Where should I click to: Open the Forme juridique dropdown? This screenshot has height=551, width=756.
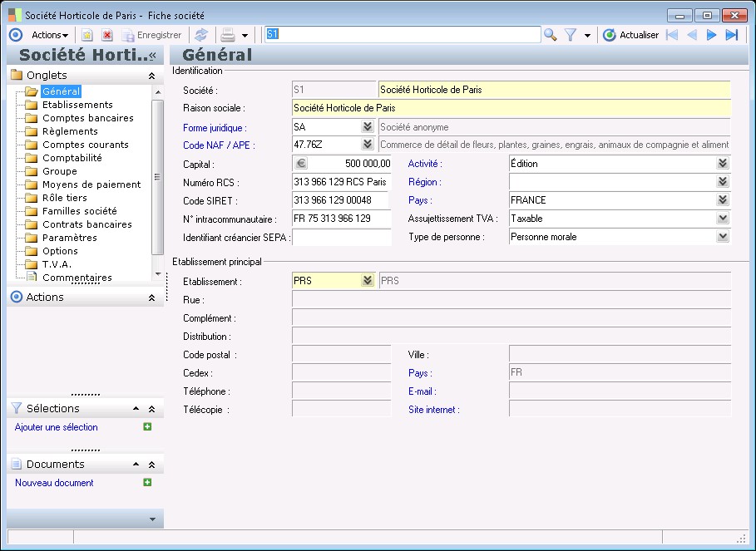coord(367,127)
